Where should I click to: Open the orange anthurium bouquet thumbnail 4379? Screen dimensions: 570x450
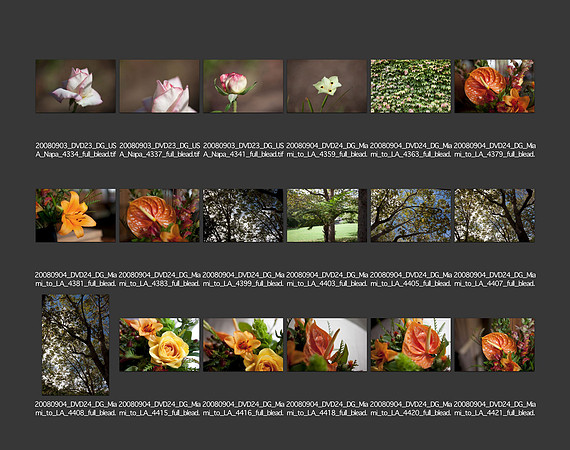point(494,86)
